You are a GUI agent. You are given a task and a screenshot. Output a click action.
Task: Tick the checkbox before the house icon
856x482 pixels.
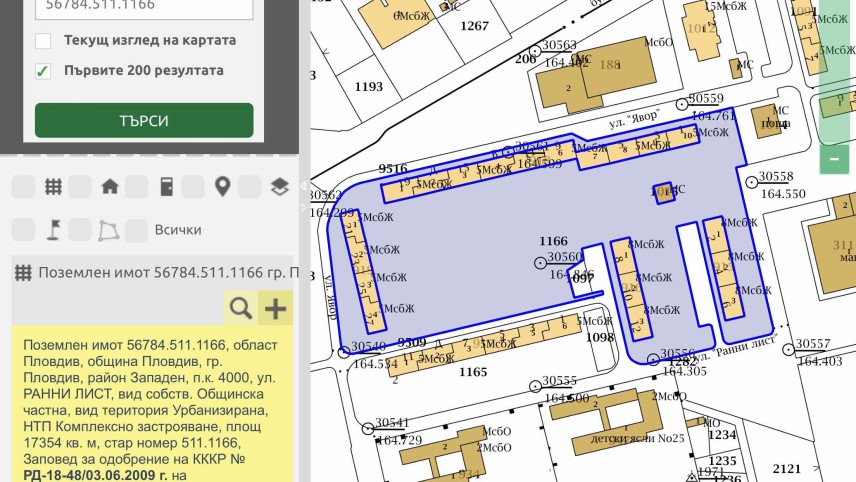tap(80, 187)
